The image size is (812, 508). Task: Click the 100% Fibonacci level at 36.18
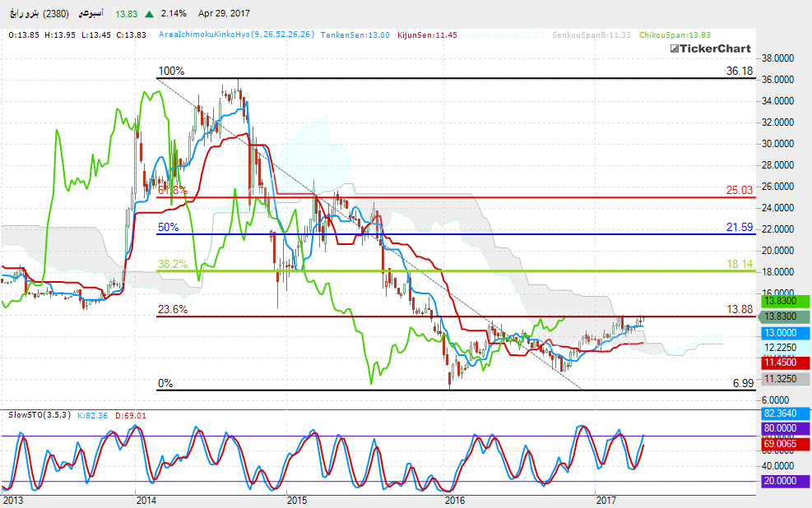(740, 72)
